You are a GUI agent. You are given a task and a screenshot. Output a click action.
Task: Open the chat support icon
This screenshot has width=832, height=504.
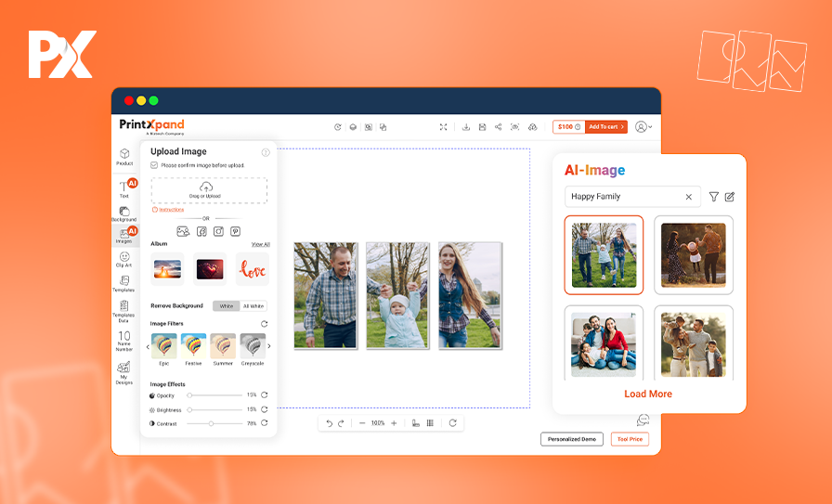[x=643, y=420]
